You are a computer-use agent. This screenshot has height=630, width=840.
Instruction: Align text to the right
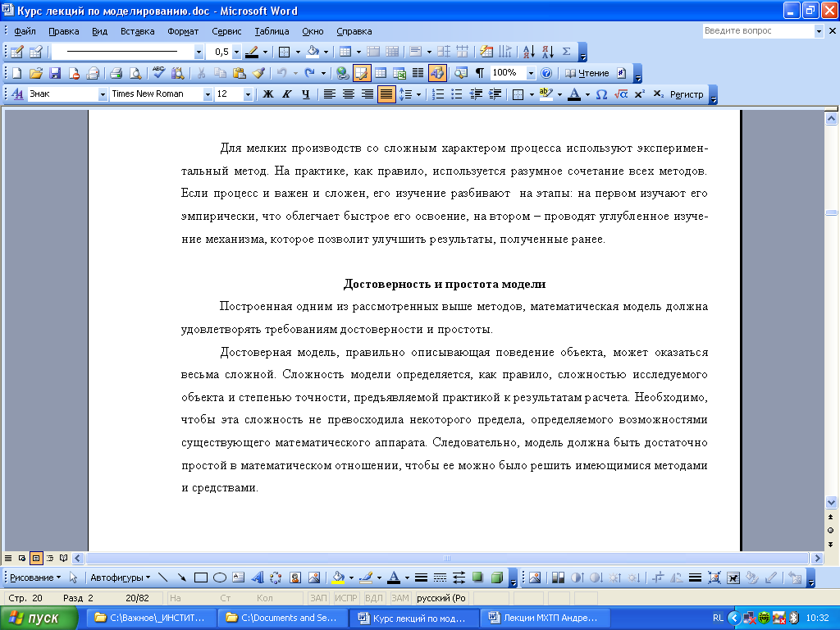(367, 94)
